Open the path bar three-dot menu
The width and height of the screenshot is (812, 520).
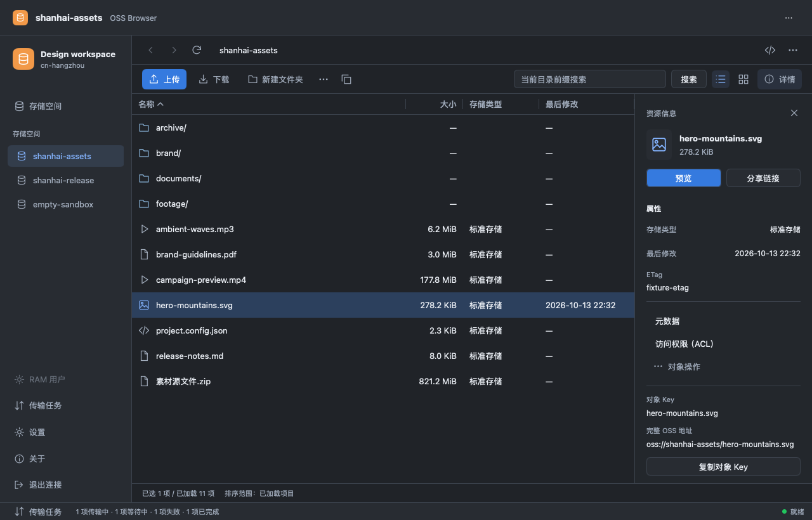point(793,50)
